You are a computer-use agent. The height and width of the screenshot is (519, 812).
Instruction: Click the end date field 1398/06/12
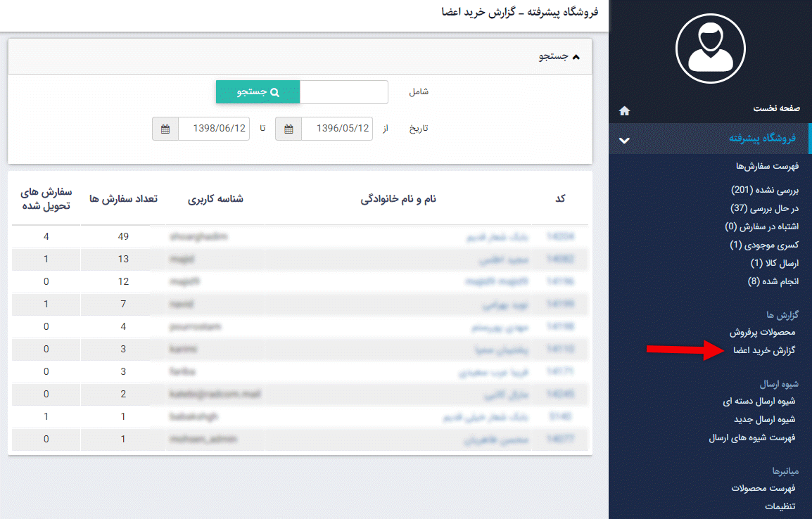pos(214,129)
